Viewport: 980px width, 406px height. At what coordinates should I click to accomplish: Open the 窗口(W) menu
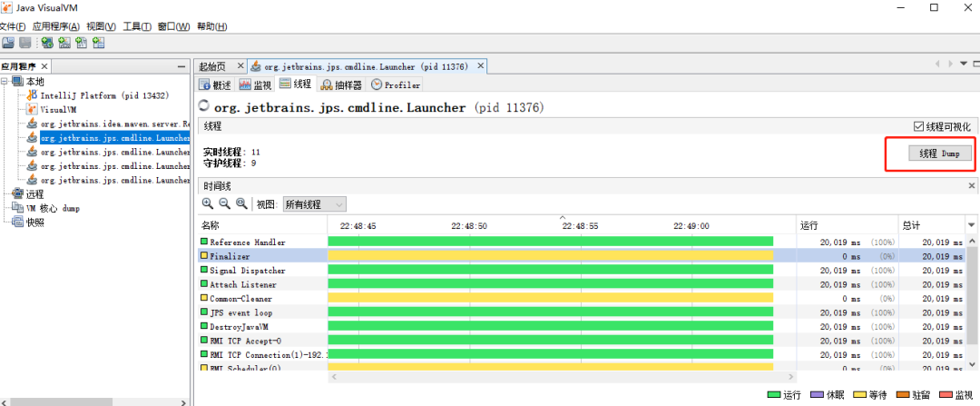(173, 26)
